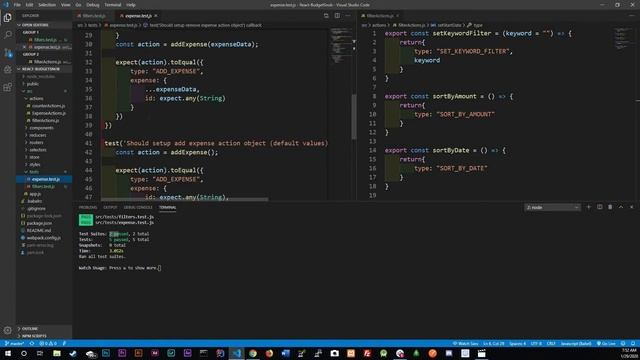The width and height of the screenshot is (640, 360).
Task: Open Firefox from the taskbar
Action: [269, 353]
